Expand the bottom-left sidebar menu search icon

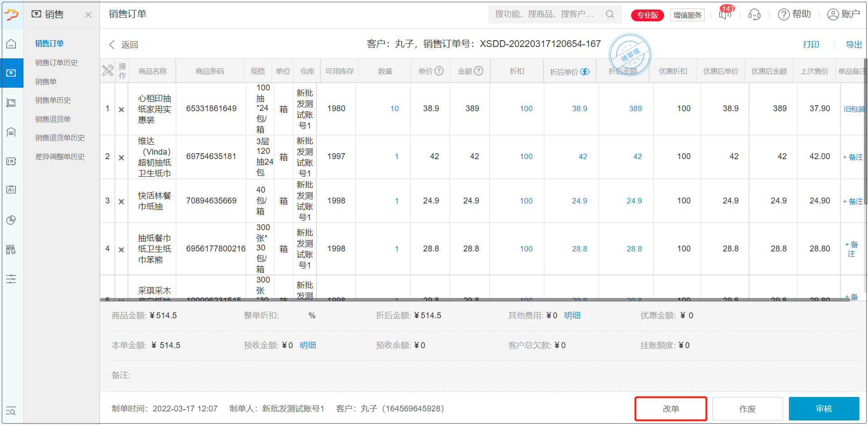[x=11, y=411]
